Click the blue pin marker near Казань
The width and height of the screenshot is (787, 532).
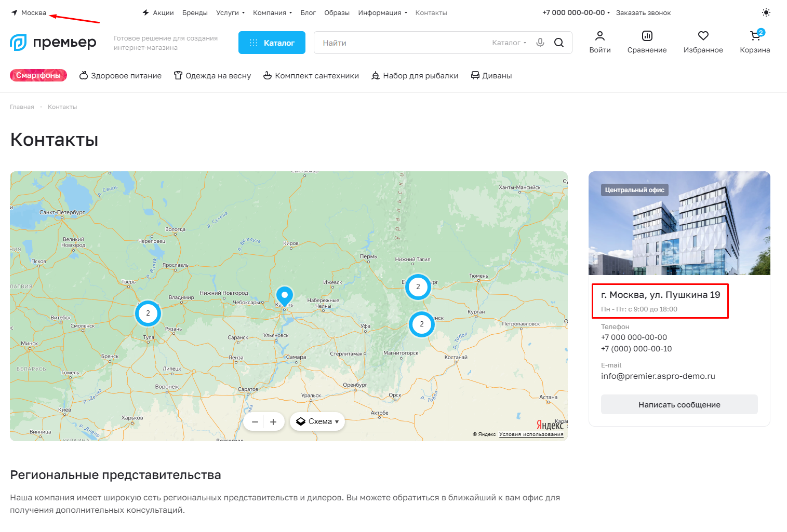click(x=285, y=296)
